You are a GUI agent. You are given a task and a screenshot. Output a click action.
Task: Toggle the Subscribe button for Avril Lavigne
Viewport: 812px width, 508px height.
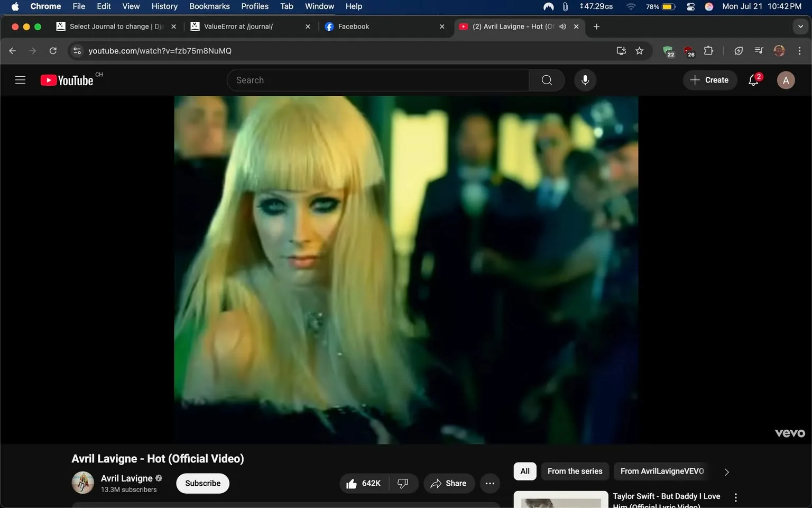pos(202,483)
